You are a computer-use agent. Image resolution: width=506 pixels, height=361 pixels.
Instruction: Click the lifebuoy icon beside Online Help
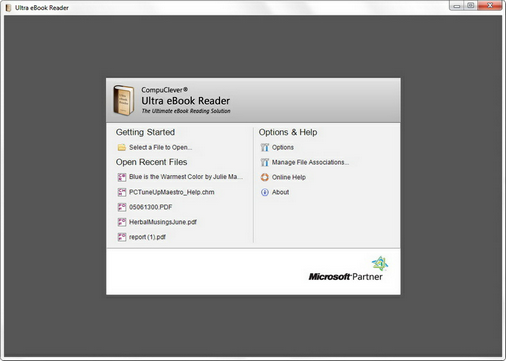[265, 177]
